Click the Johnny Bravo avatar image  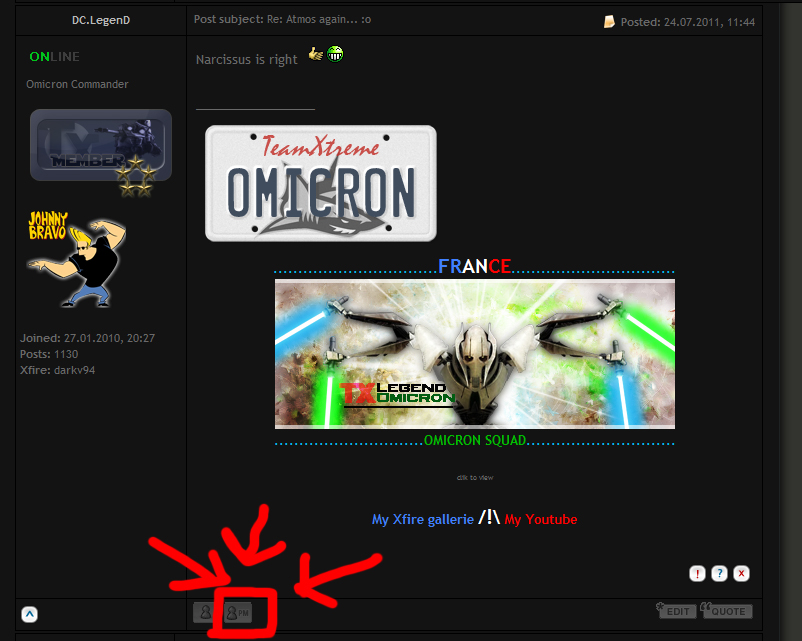coord(77,259)
